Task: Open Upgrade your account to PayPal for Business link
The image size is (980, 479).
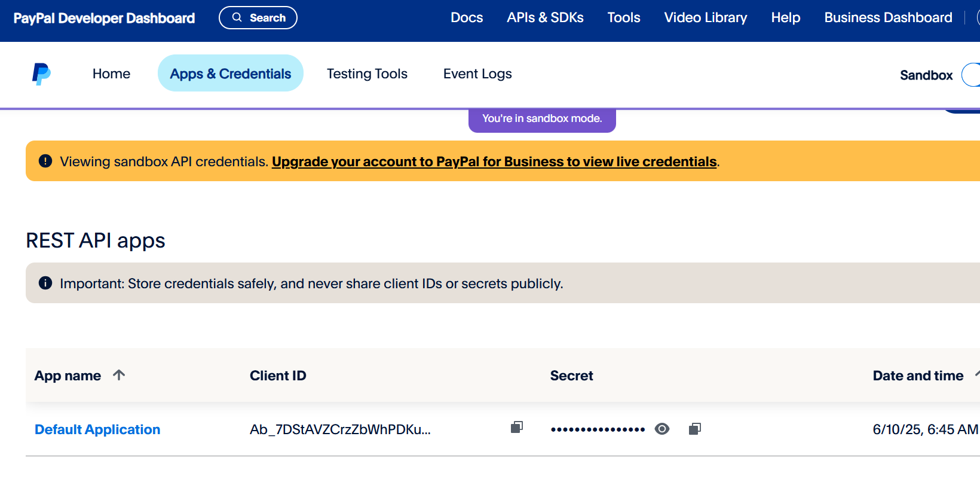Action: click(494, 161)
